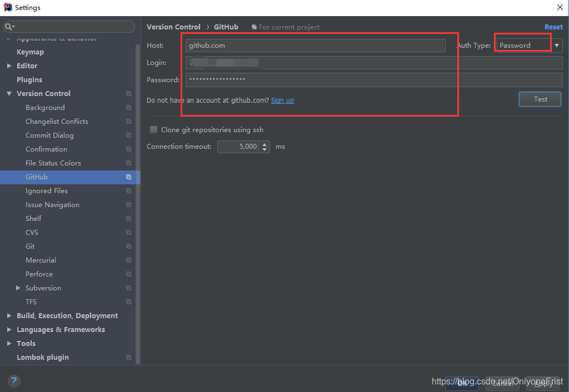
Task: Increase connection timeout with up arrow
Action: click(264, 144)
